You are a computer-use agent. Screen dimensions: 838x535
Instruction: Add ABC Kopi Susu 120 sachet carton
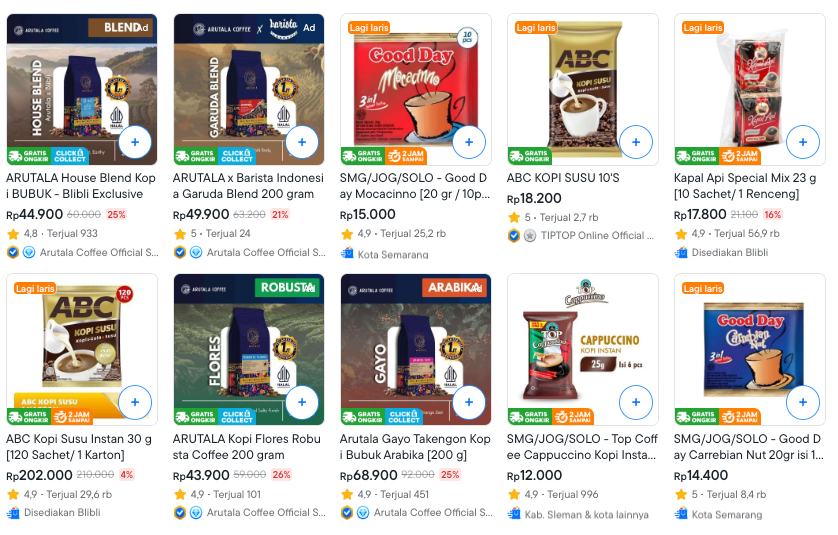[x=135, y=402]
